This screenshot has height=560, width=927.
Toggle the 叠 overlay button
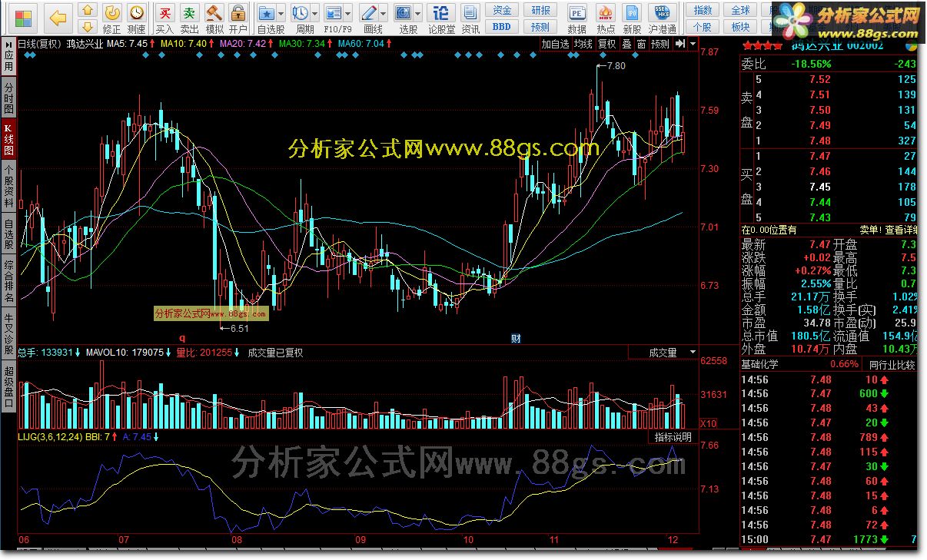coord(626,44)
